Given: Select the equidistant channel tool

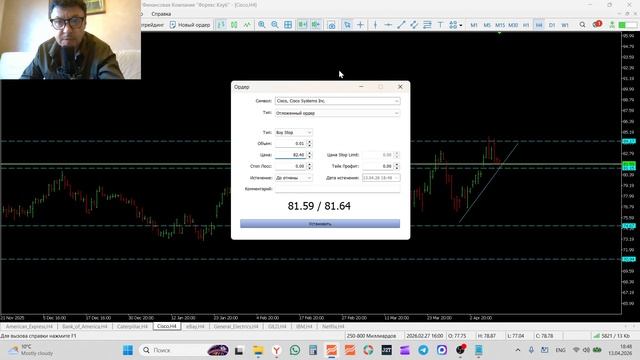Looking at the screenshot, I should coord(414,25).
